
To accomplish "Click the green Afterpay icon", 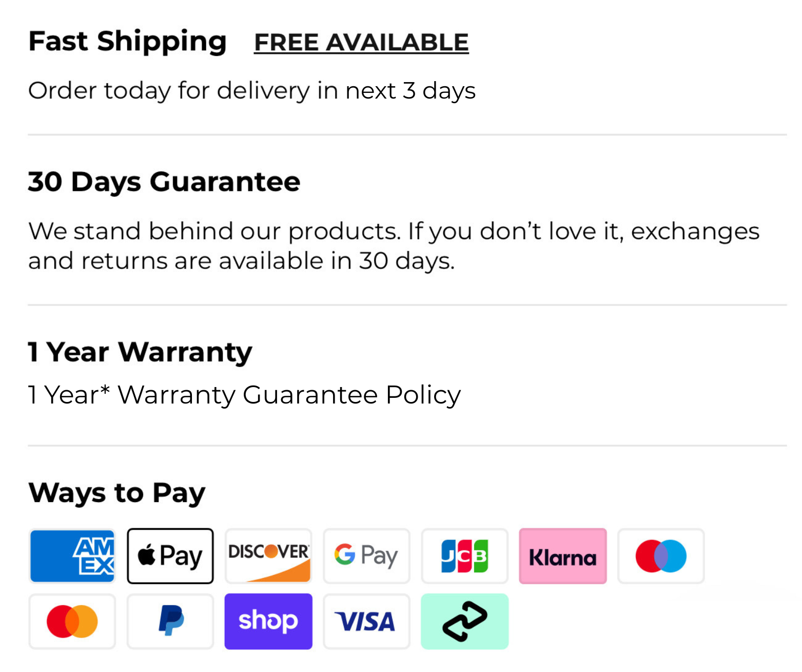I will click(464, 621).
